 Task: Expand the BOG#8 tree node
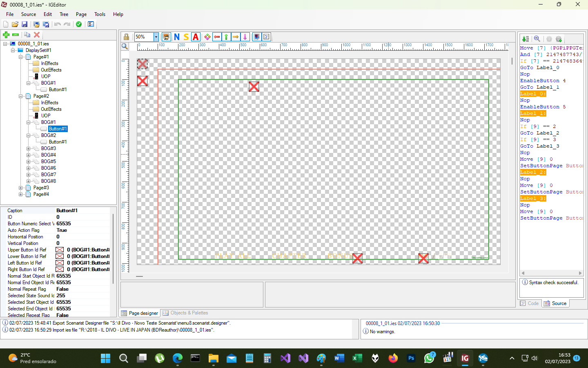[x=29, y=181]
